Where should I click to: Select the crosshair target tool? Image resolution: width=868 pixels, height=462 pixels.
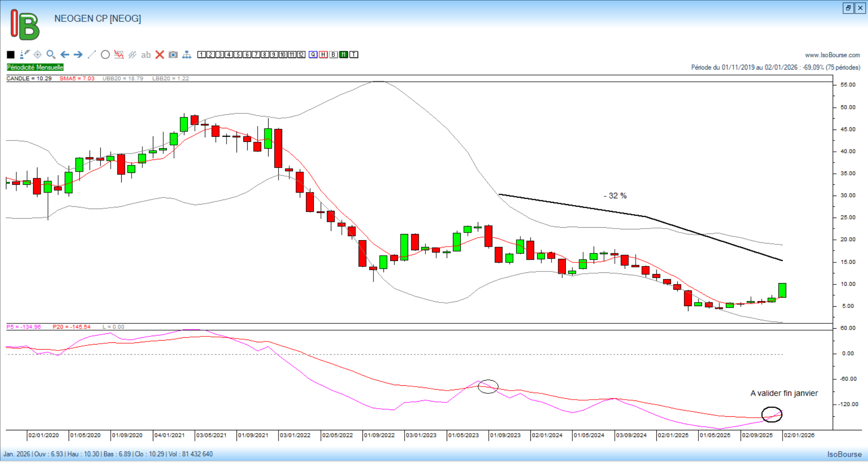click(38, 55)
